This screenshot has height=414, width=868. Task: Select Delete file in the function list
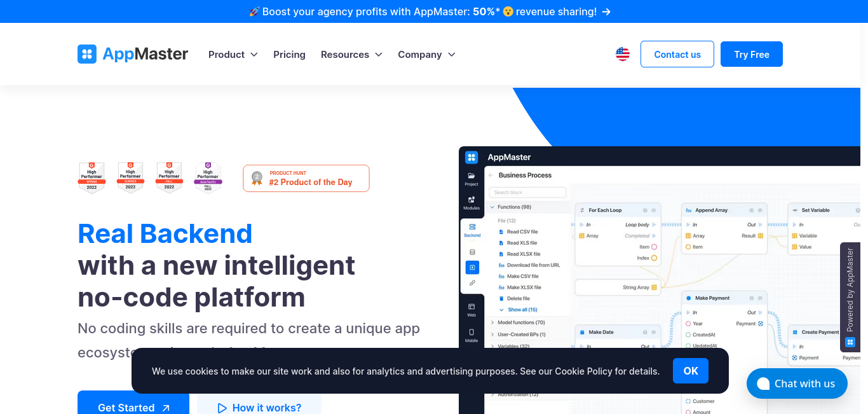(514, 298)
